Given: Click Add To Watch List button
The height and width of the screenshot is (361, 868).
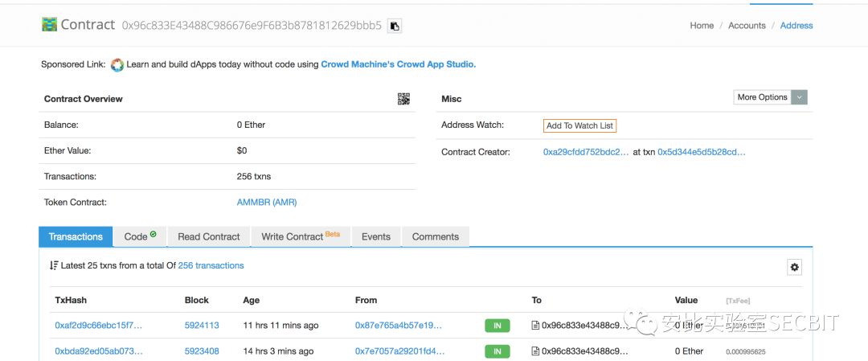Looking at the screenshot, I should 579,125.
